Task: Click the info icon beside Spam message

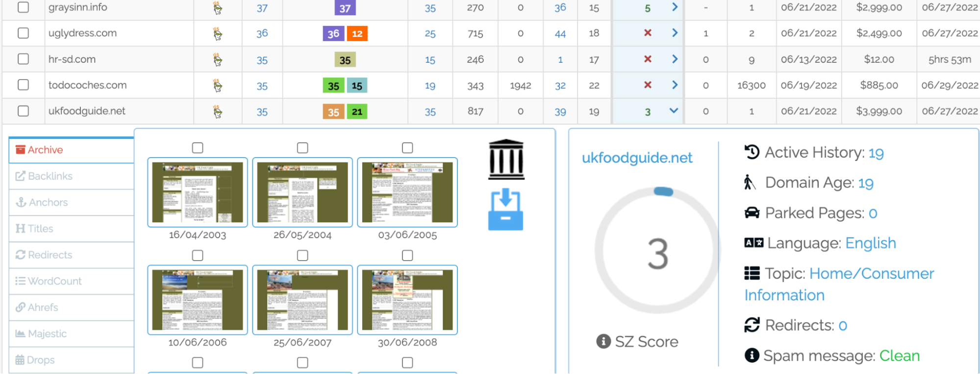Action: coord(752,355)
